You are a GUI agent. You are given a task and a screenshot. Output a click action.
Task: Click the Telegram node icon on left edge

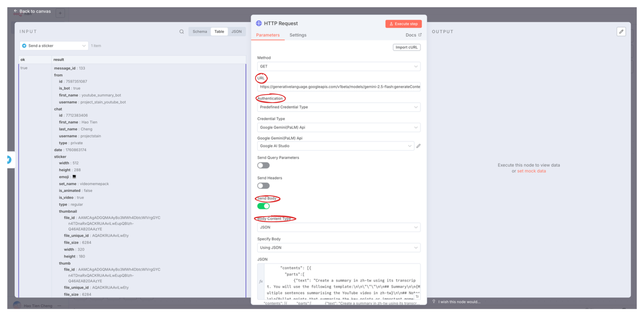click(x=9, y=159)
